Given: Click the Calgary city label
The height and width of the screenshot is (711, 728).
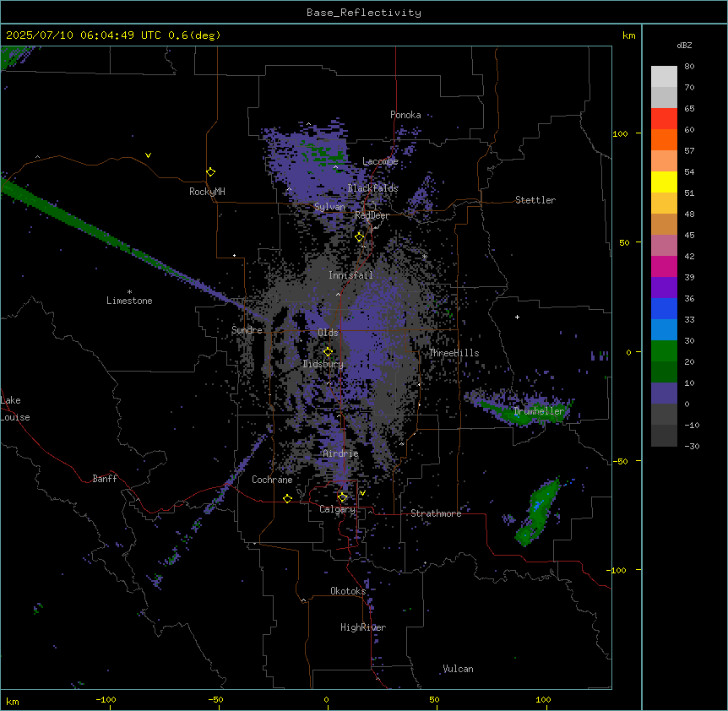Looking at the screenshot, I should [x=337, y=509].
